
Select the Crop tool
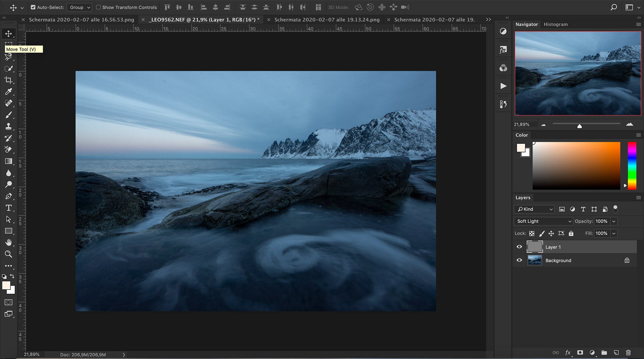coord(8,80)
